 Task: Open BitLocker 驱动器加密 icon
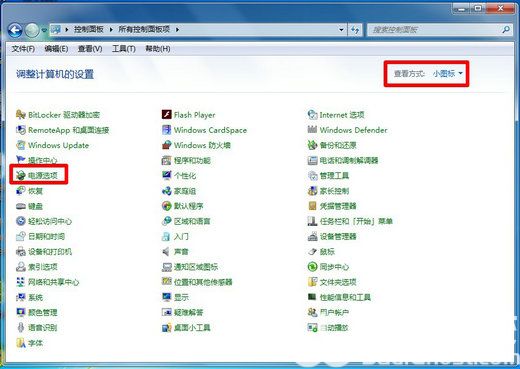21,115
